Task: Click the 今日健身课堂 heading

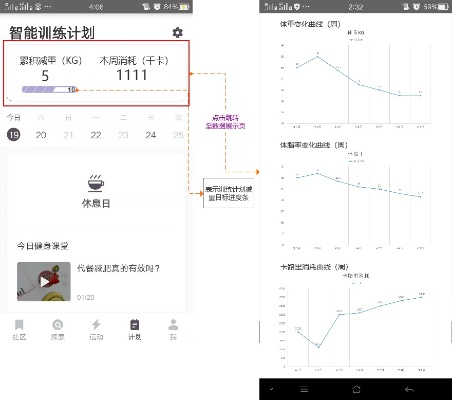Action: [x=43, y=246]
